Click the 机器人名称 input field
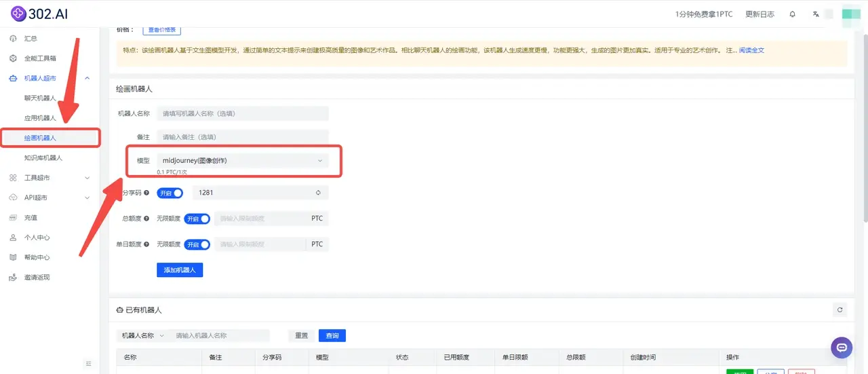The image size is (868, 374). tap(243, 113)
